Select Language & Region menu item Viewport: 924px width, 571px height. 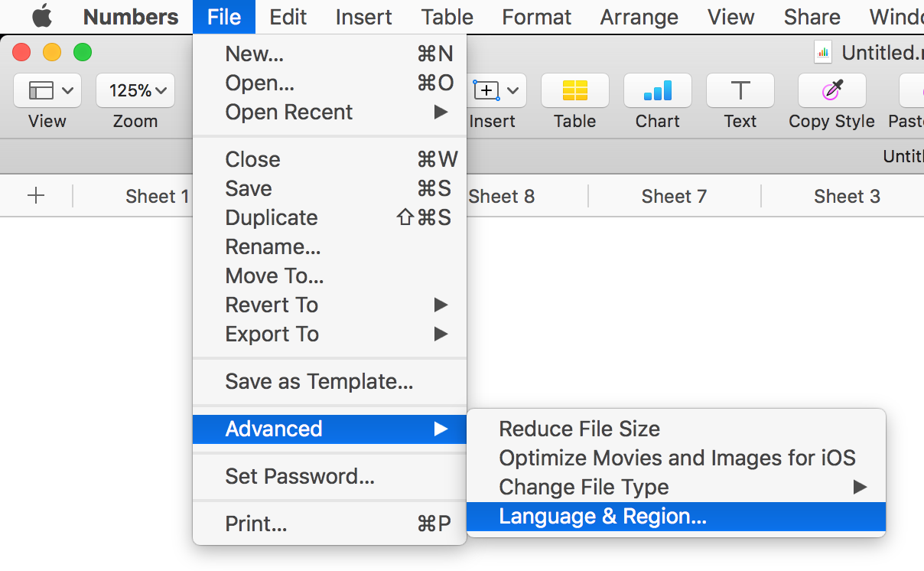(602, 517)
